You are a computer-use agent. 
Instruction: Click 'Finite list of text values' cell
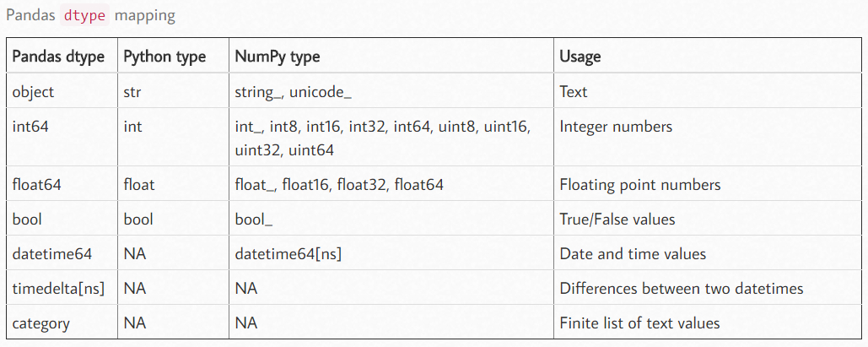(x=639, y=323)
